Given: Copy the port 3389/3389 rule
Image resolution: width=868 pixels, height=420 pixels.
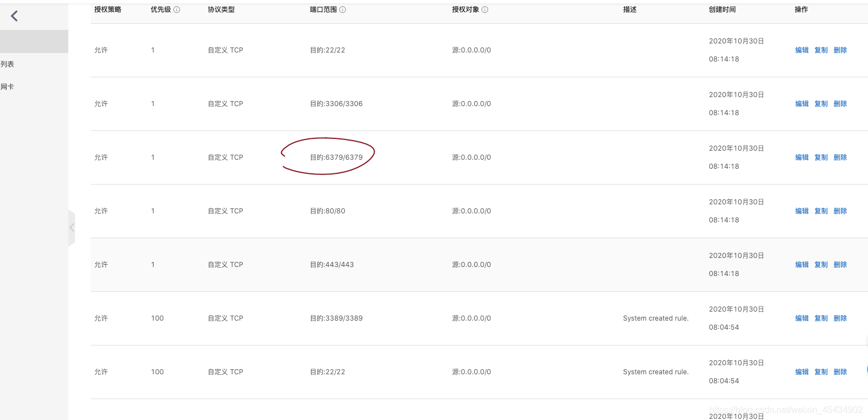Looking at the screenshot, I should 821,318.
